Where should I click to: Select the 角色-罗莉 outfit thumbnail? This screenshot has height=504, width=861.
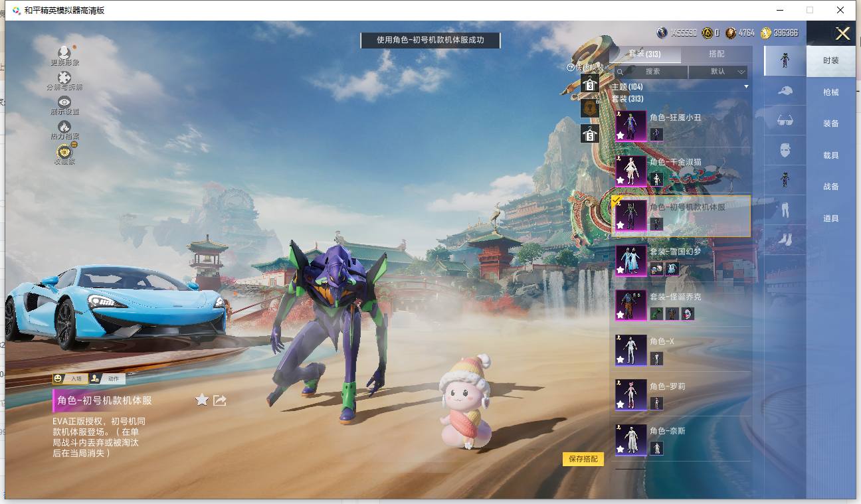(x=630, y=395)
